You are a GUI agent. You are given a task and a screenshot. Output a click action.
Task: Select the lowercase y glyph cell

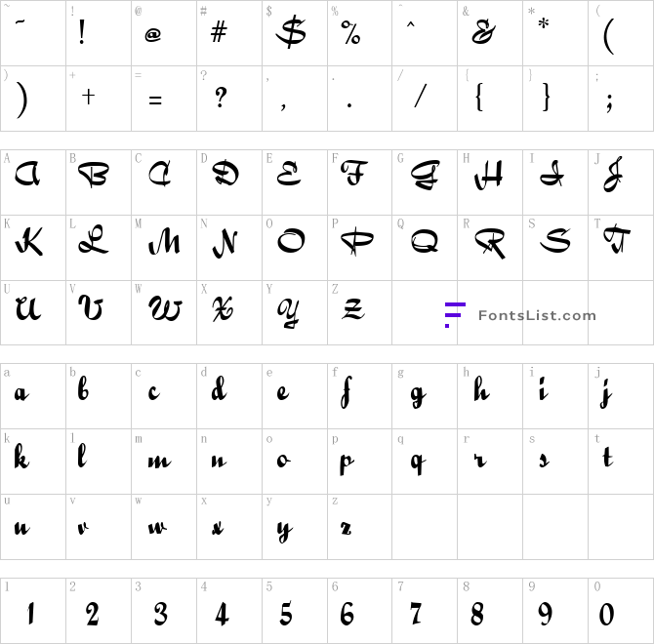pos(295,527)
